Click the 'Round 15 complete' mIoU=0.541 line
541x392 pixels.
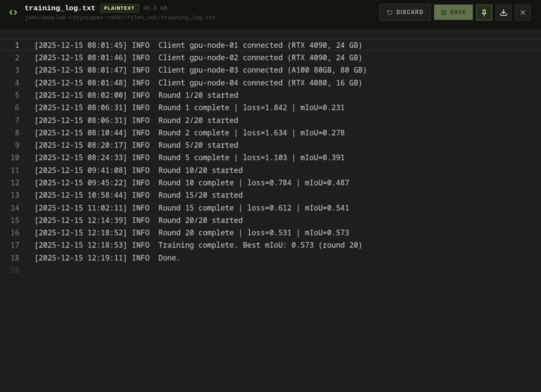(192, 208)
